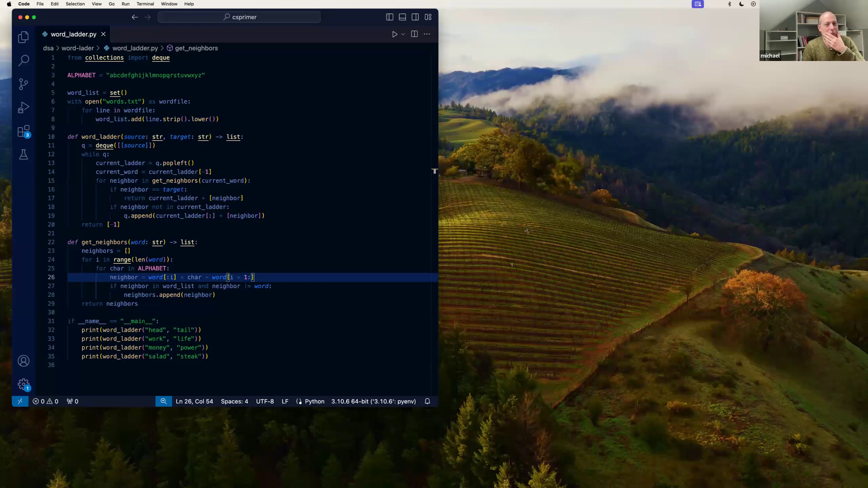Click the collections module name on line 1

coord(104,58)
